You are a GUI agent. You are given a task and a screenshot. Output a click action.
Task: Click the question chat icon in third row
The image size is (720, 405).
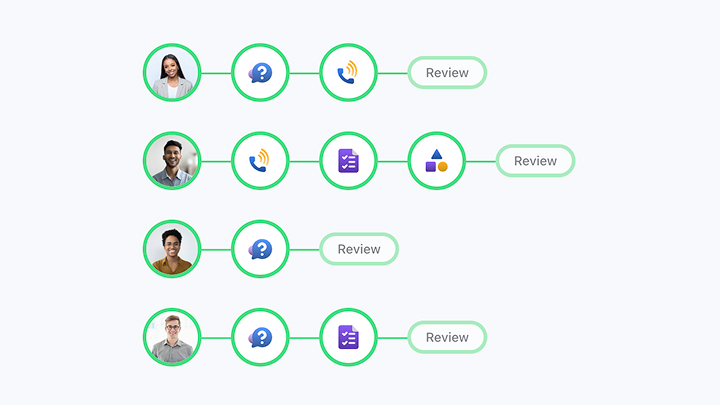point(260,249)
